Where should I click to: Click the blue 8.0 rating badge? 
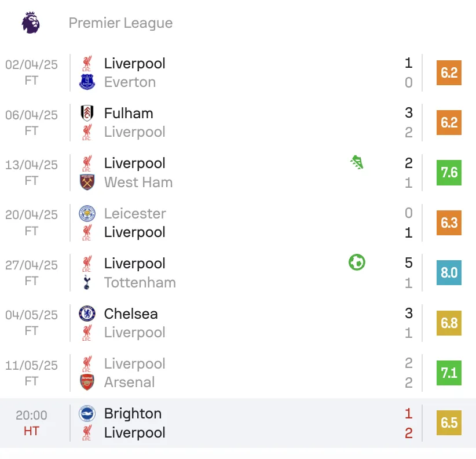click(449, 273)
